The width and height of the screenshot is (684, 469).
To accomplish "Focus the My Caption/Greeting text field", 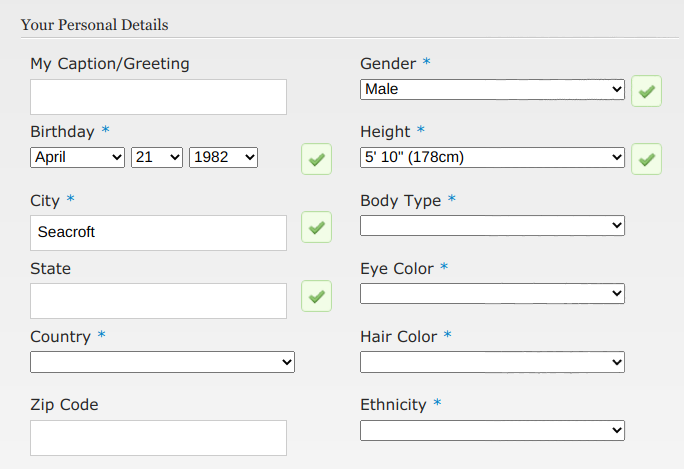I will [x=158, y=97].
